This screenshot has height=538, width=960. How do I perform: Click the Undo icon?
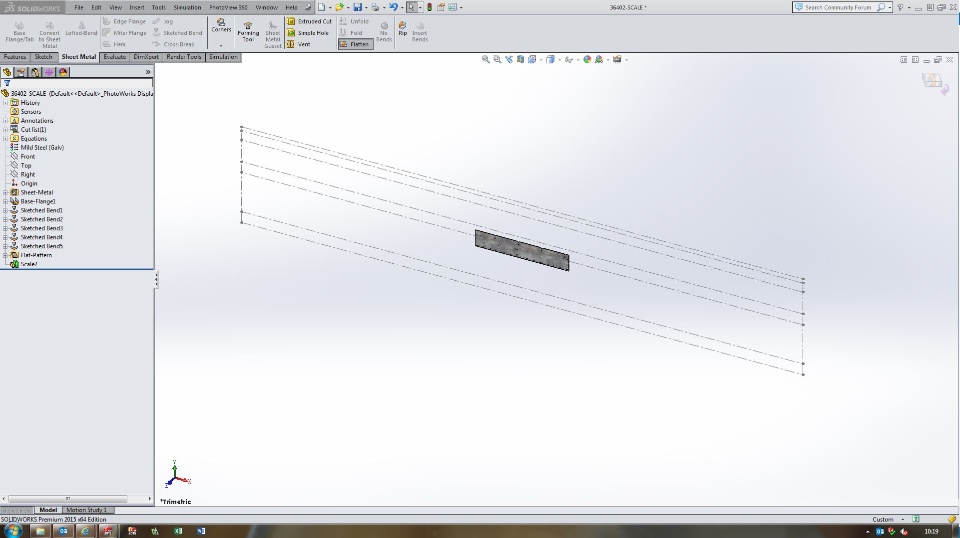click(x=393, y=7)
